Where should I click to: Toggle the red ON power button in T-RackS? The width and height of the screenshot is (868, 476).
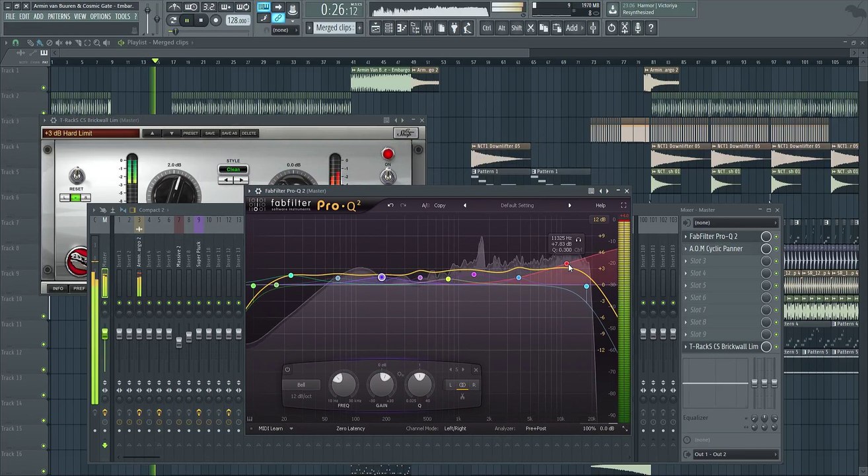(x=388, y=154)
